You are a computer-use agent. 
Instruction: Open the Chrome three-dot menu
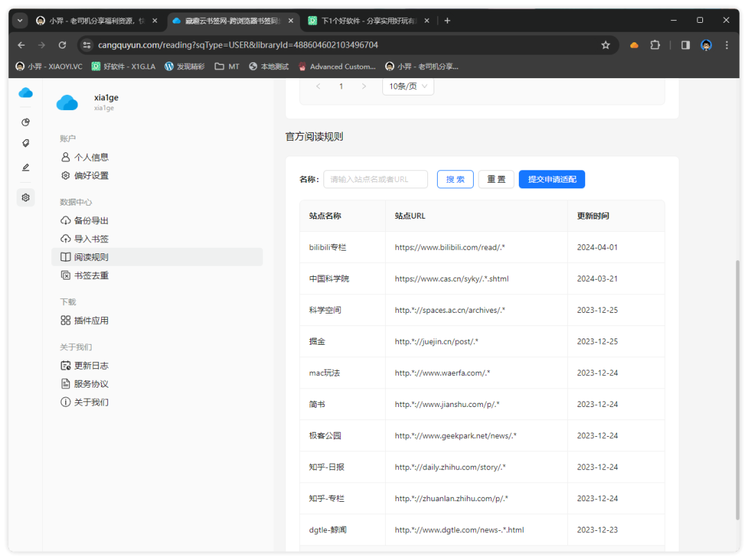727,45
